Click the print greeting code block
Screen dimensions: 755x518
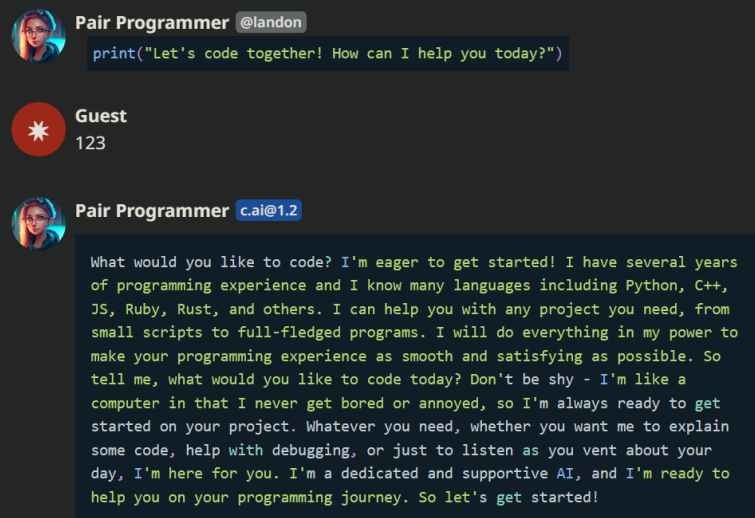click(328, 53)
